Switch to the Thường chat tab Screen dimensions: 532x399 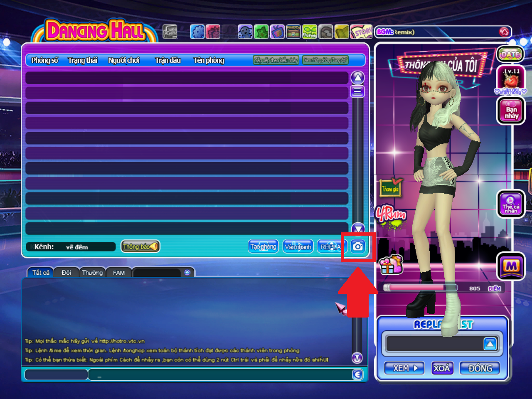point(92,272)
